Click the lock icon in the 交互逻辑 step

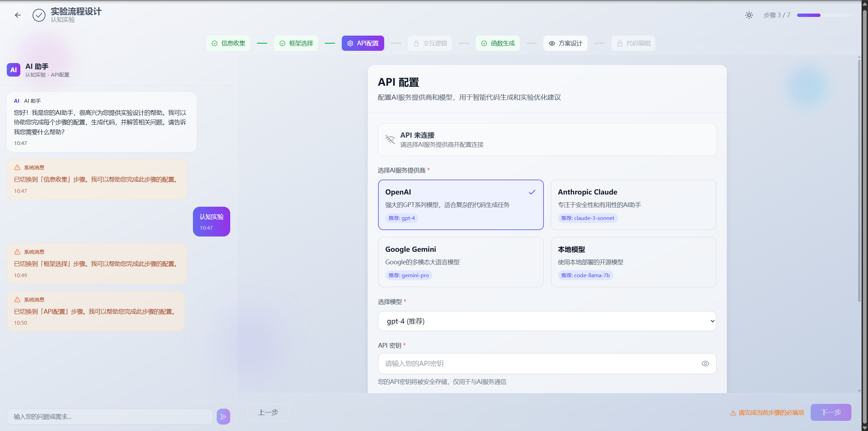(416, 43)
